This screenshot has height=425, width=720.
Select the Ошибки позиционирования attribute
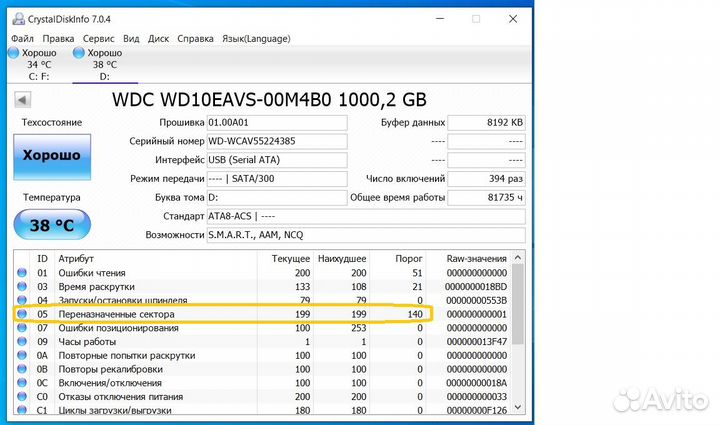118,328
